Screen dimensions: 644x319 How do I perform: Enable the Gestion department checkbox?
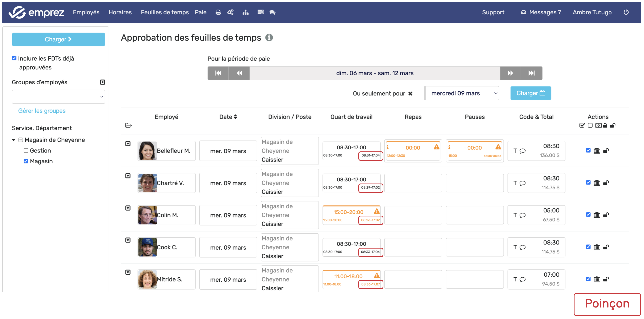tap(26, 150)
